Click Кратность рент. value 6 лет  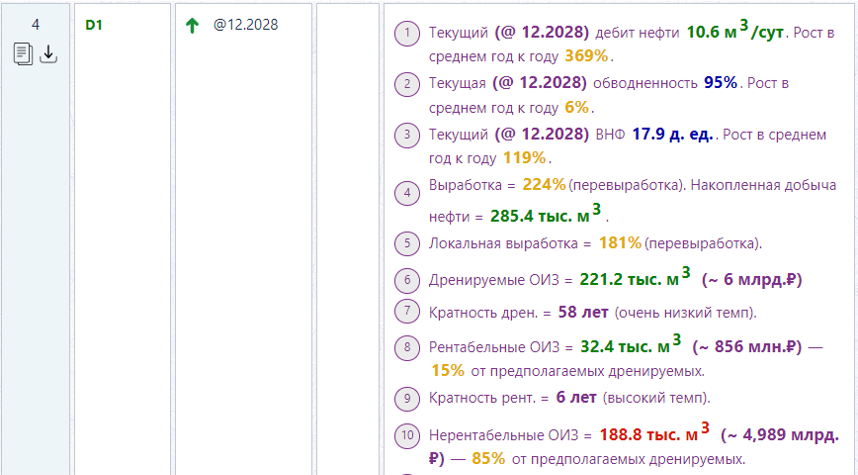(576, 398)
